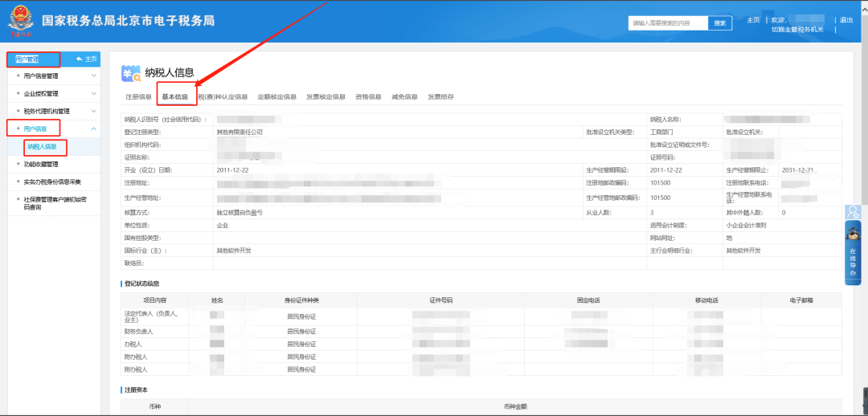Click the 小企业会计准则 accounting system value
868x416 pixels.
coord(746,225)
